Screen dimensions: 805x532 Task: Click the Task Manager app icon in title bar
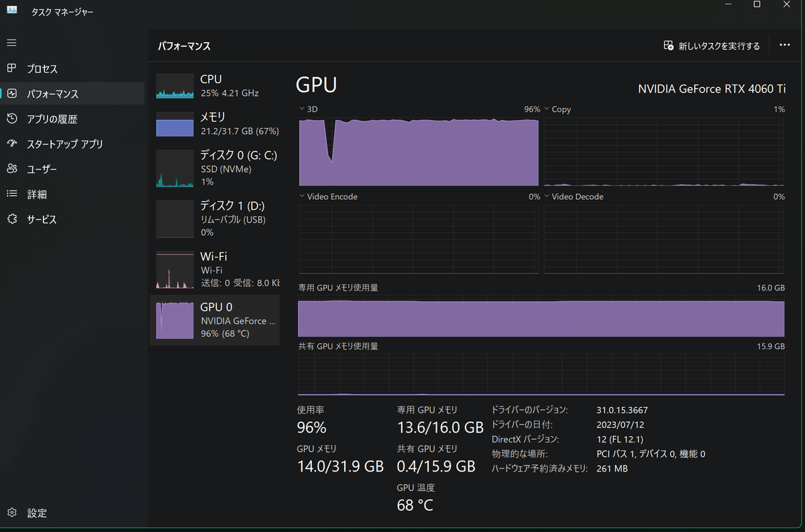pyautogui.click(x=12, y=10)
